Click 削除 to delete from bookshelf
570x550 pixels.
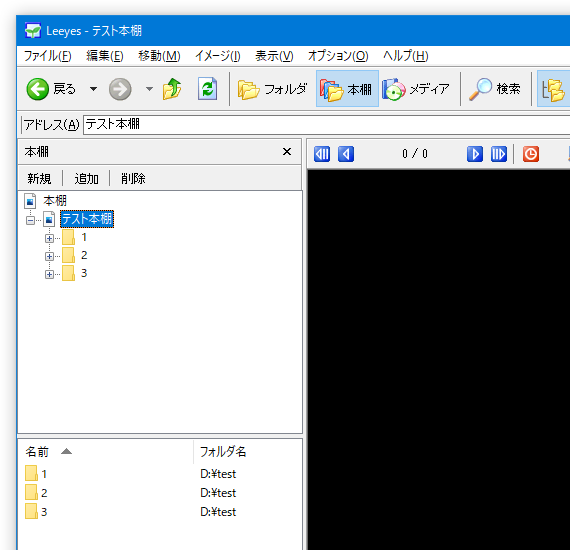click(x=133, y=178)
